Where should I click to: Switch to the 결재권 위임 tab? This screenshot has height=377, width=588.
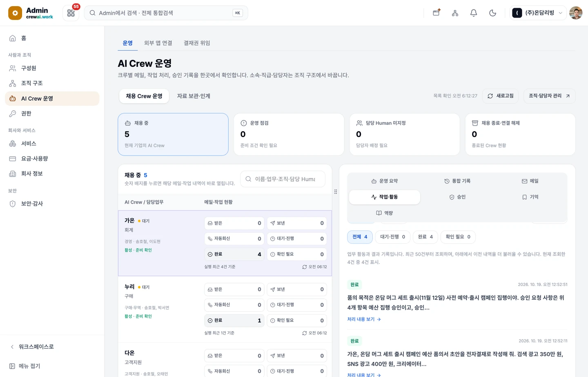pyautogui.click(x=197, y=43)
